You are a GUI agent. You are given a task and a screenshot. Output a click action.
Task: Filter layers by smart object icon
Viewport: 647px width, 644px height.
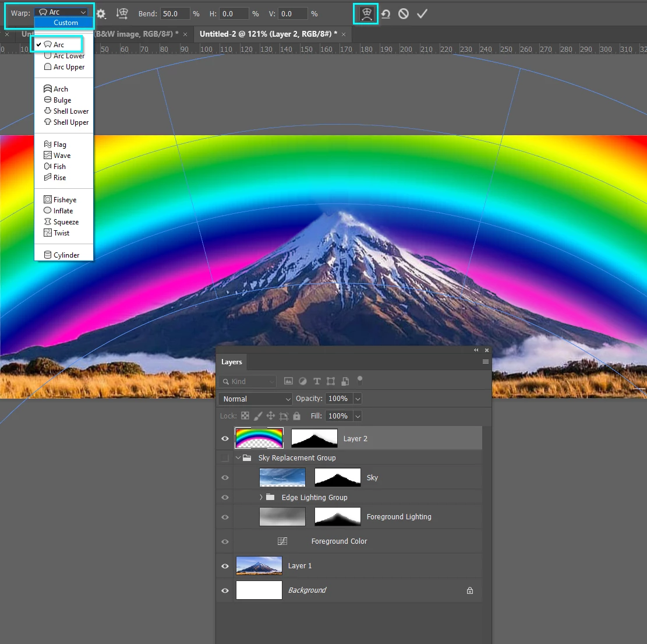pyautogui.click(x=345, y=381)
